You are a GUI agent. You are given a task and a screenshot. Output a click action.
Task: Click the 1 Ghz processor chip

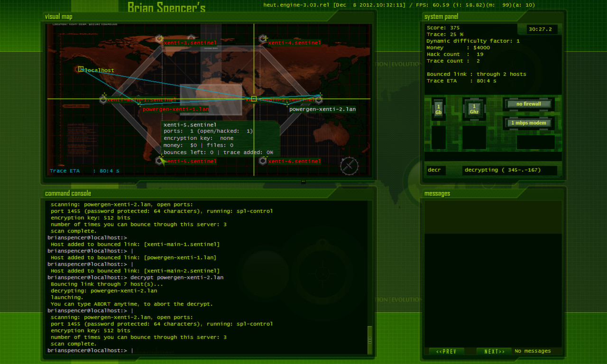[x=474, y=109]
